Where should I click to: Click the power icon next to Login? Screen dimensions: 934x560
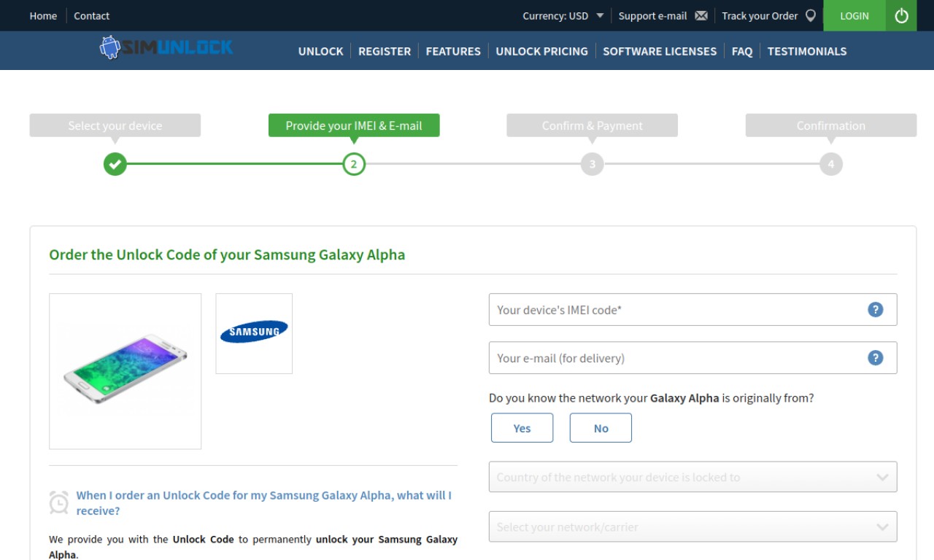(x=901, y=15)
